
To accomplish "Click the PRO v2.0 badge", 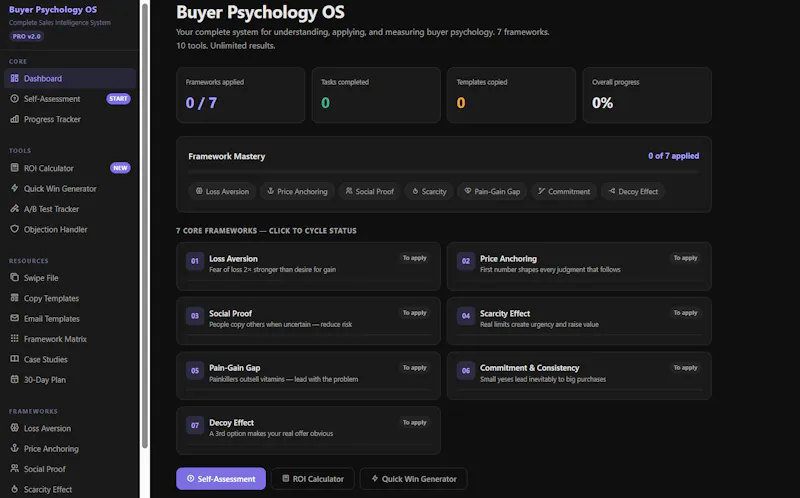I will [x=27, y=36].
